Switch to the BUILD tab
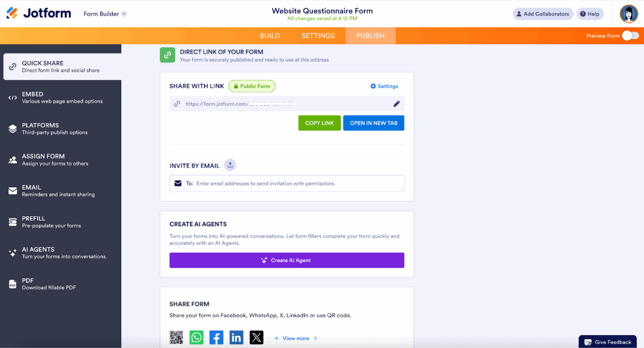This screenshot has width=644, height=348. (x=270, y=36)
